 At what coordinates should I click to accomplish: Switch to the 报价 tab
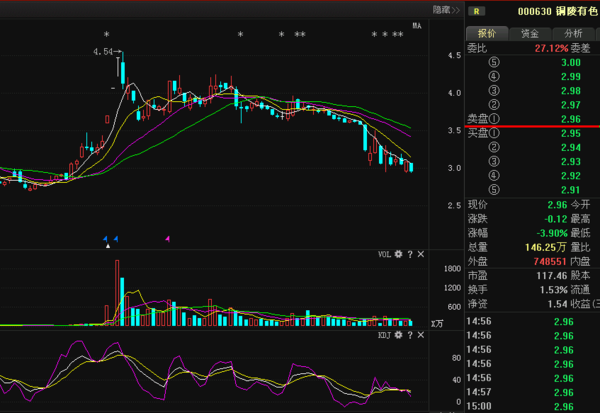coord(487,34)
